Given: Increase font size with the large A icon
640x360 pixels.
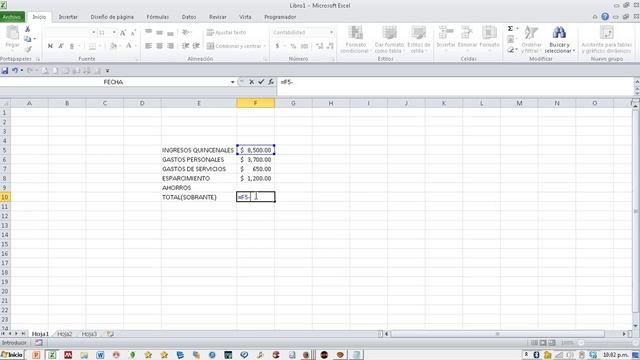Looking at the screenshot, I should tap(123, 32).
